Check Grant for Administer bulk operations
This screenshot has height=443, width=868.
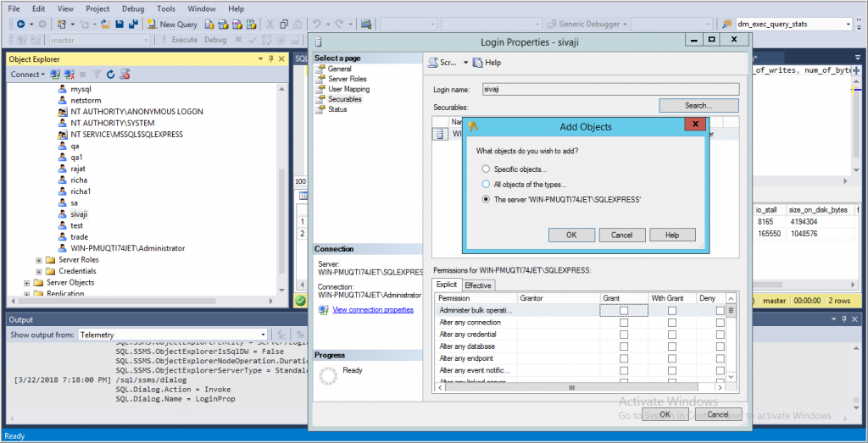pyautogui.click(x=624, y=311)
